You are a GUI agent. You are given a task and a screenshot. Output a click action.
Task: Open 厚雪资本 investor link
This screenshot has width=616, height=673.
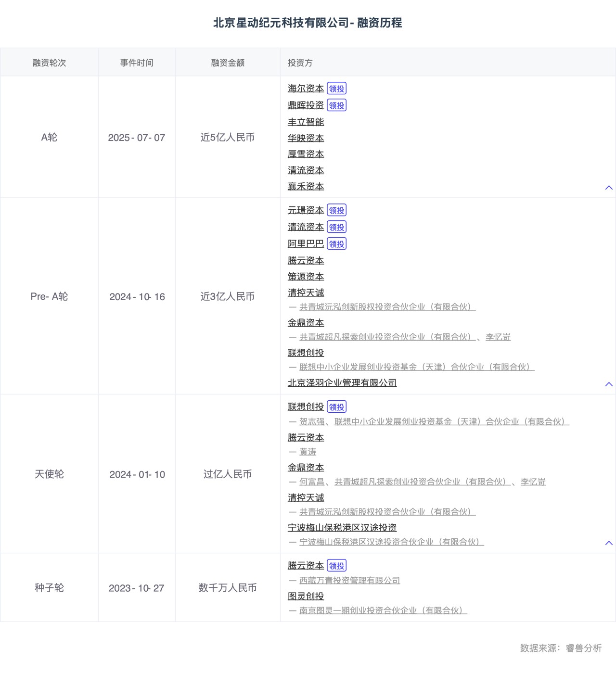coord(306,154)
